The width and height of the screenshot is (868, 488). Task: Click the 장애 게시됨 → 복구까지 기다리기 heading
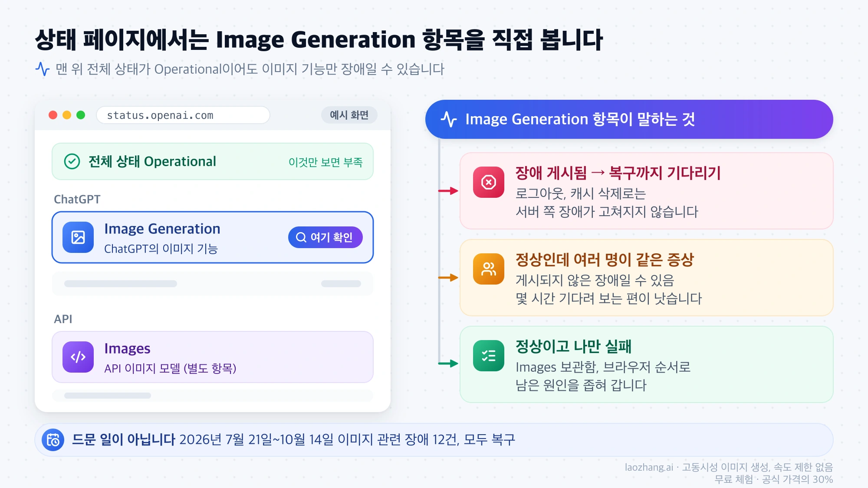(618, 173)
